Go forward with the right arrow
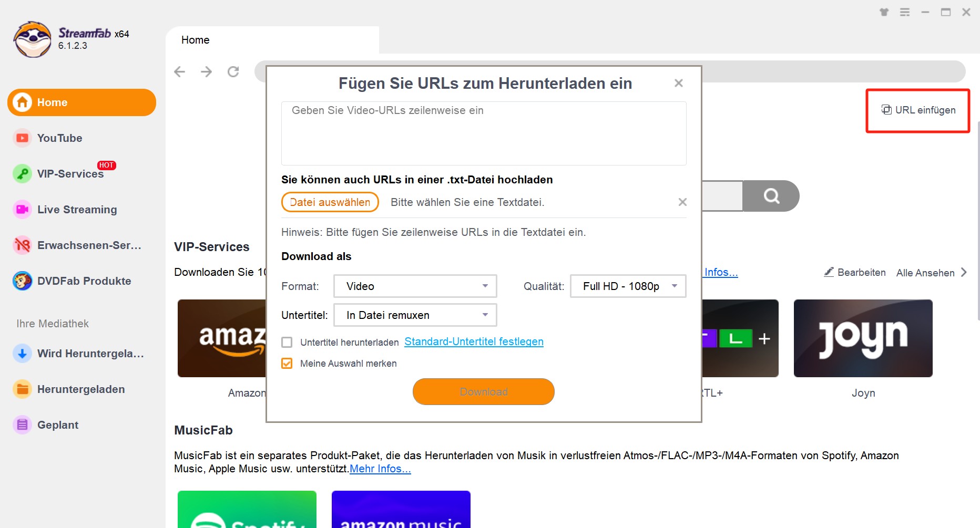The height and width of the screenshot is (528, 980). pyautogui.click(x=207, y=71)
